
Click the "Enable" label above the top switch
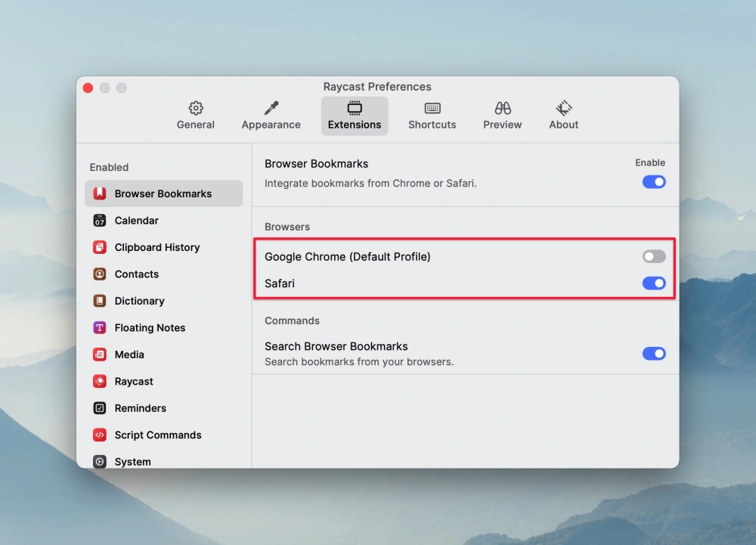point(650,163)
